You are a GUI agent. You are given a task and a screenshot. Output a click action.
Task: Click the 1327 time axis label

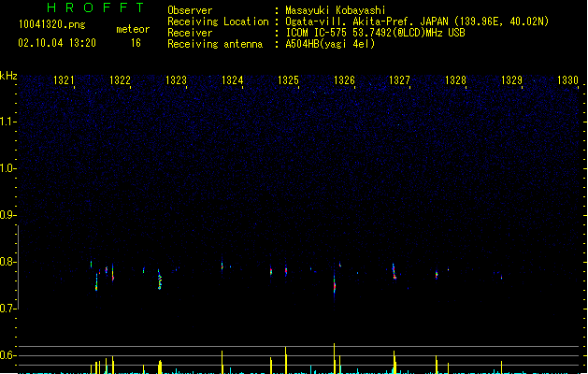point(399,80)
